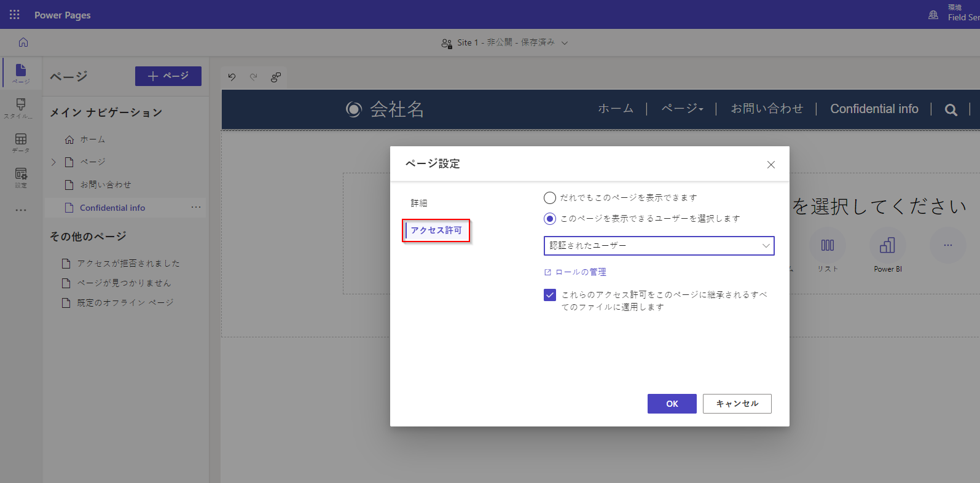Click the Power Pages title text

point(63,15)
